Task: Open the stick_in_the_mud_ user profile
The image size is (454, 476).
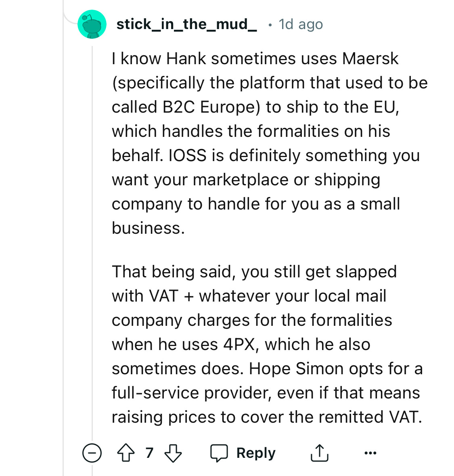Action: coord(186,24)
